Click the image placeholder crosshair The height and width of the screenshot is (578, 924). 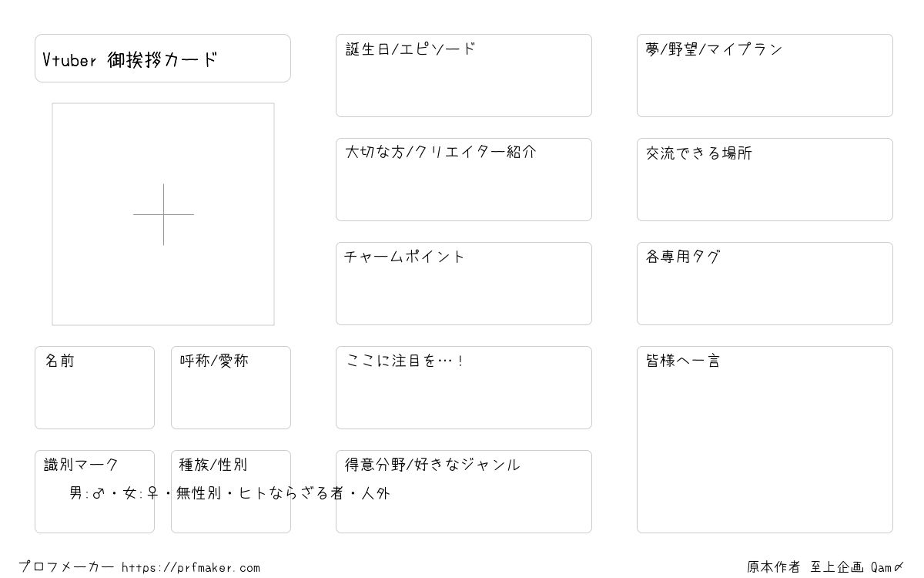(x=163, y=214)
